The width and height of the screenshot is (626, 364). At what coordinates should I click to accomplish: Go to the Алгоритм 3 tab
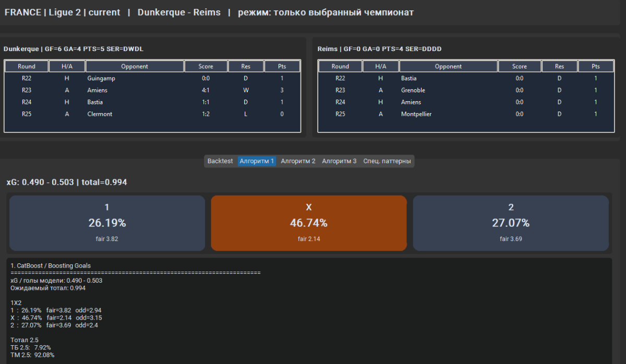click(339, 161)
